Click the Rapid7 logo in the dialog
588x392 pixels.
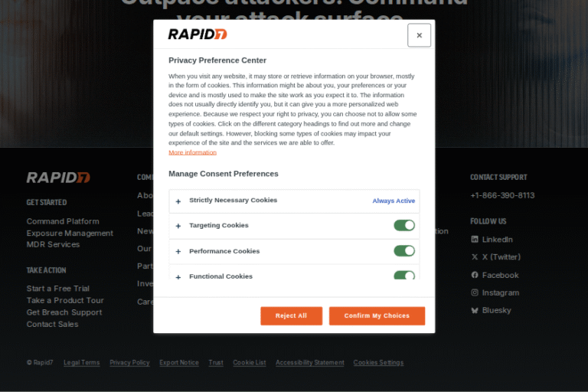198,34
